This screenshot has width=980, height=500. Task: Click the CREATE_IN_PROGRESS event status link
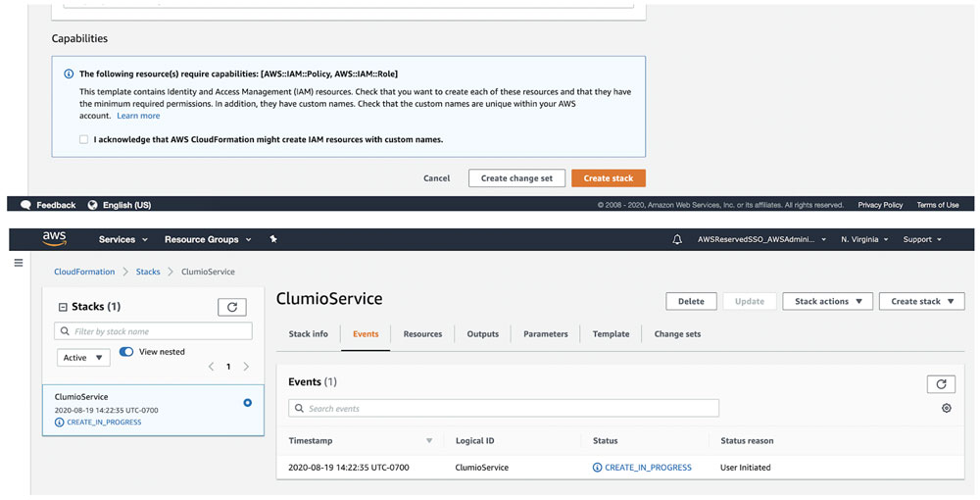[648, 468]
